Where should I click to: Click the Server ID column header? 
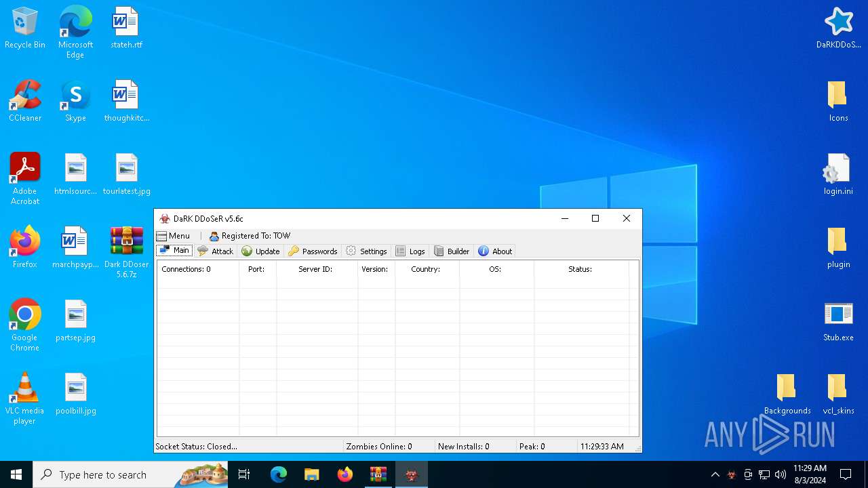[317, 269]
